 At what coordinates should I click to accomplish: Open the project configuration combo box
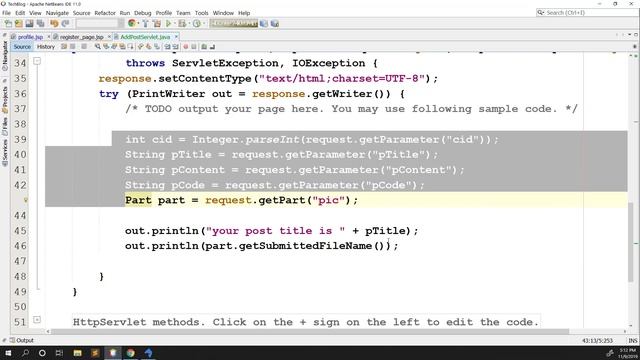coord(99,24)
